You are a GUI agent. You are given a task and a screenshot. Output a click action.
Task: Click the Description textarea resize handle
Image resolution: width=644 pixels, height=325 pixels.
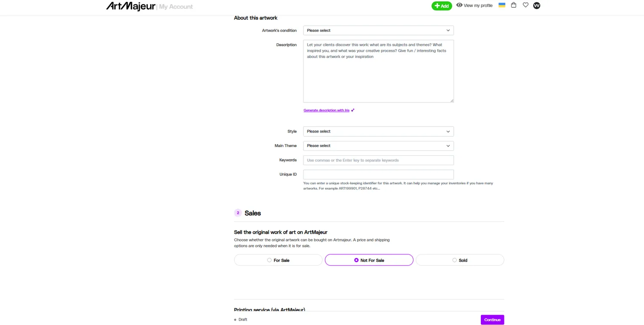click(x=452, y=101)
